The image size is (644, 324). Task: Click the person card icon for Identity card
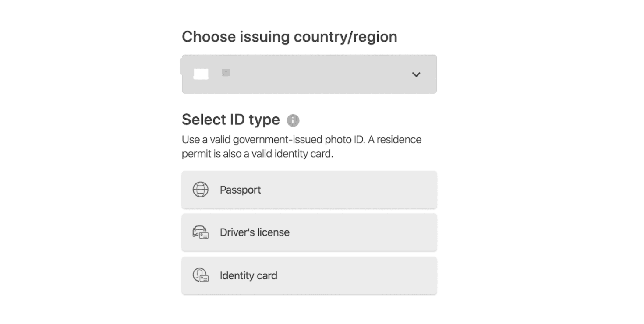[x=201, y=275]
